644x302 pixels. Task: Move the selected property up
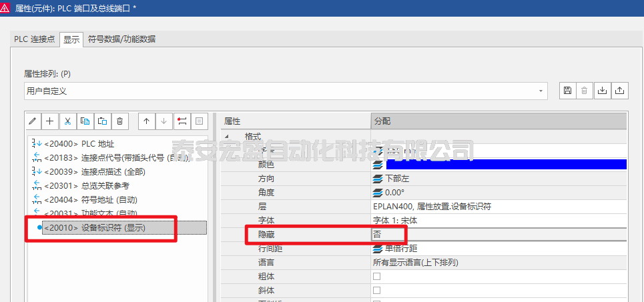point(147,121)
